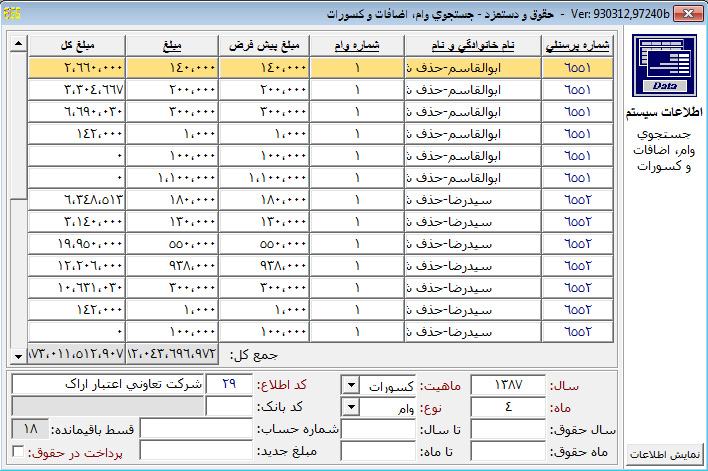The width and height of the screenshot is (708, 471).
Task: Select total cell ٢،٦٦٠،٠٠٠ in highlighted row
Action: pos(77,68)
